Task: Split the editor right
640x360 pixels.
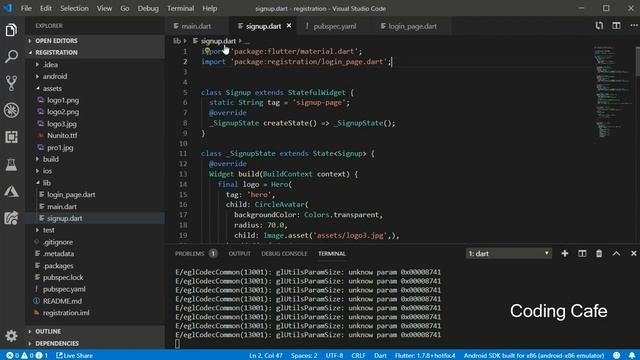Action: tap(616, 26)
